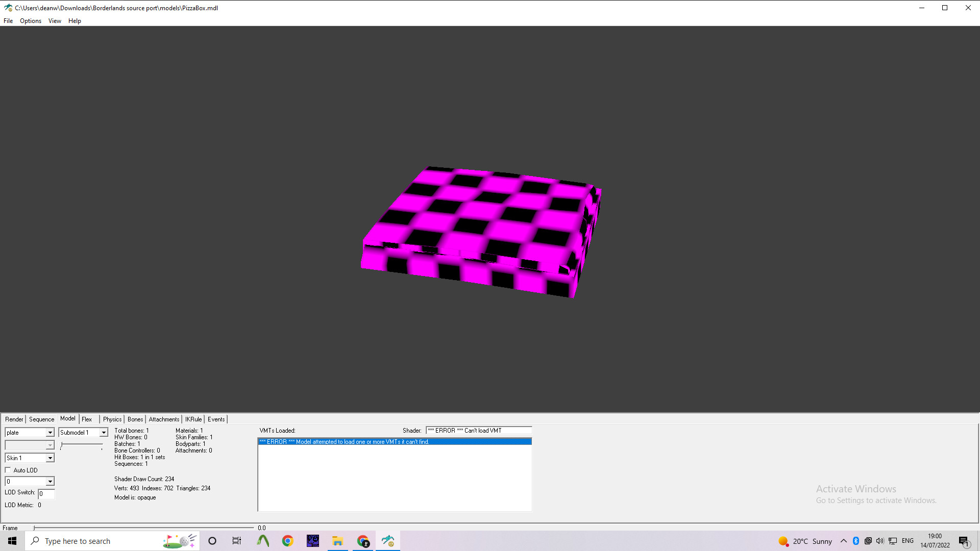
Task: Switch to the Physics tab
Action: pyautogui.click(x=112, y=419)
